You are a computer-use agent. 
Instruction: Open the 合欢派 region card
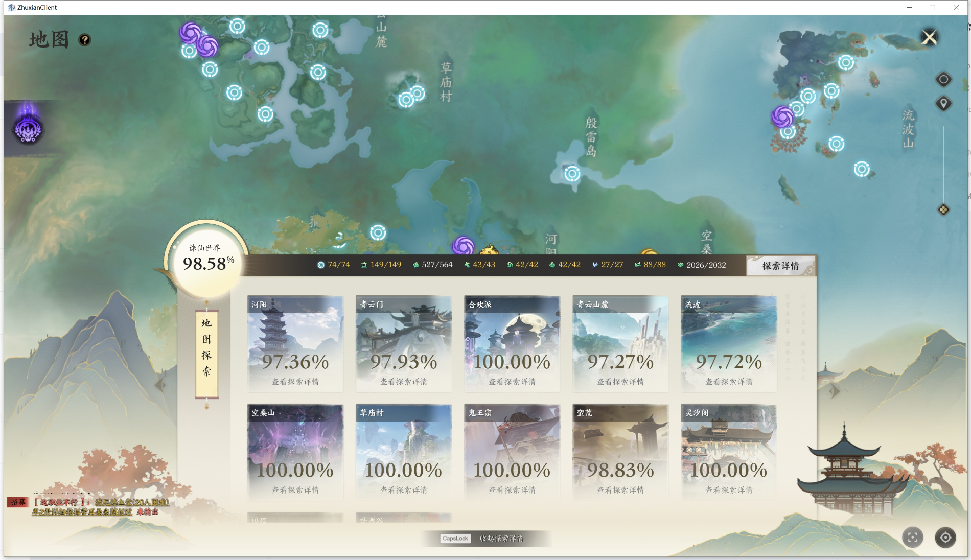point(512,344)
